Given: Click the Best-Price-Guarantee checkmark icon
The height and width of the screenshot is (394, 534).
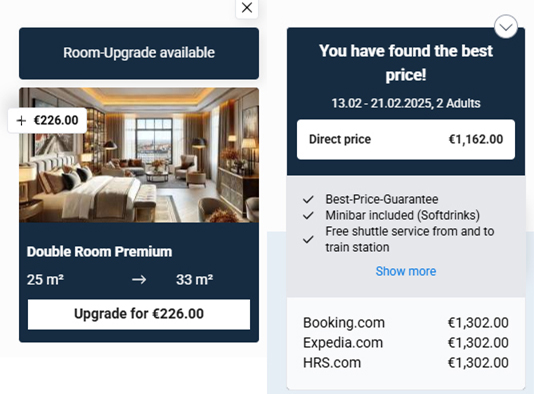Looking at the screenshot, I should click(x=308, y=200).
